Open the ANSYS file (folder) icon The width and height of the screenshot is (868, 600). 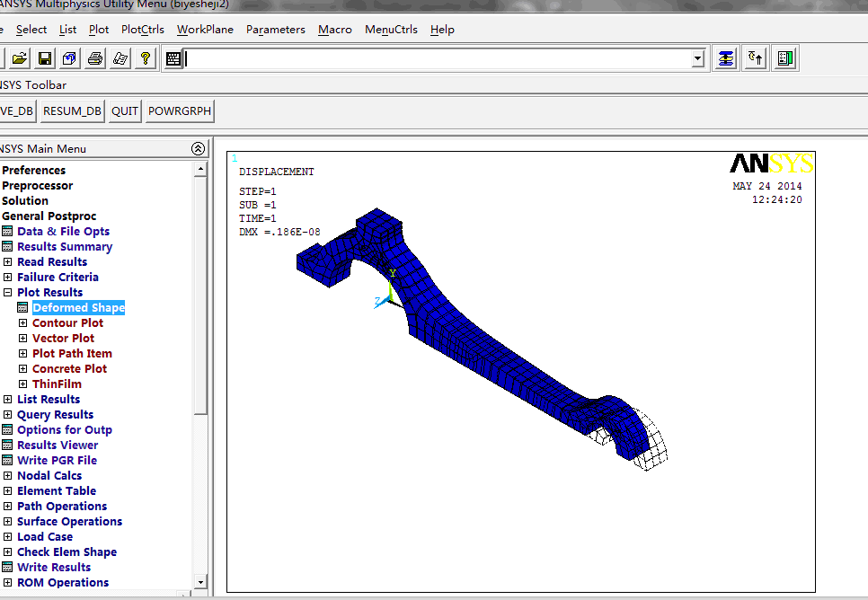pyautogui.click(x=20, y=58)
